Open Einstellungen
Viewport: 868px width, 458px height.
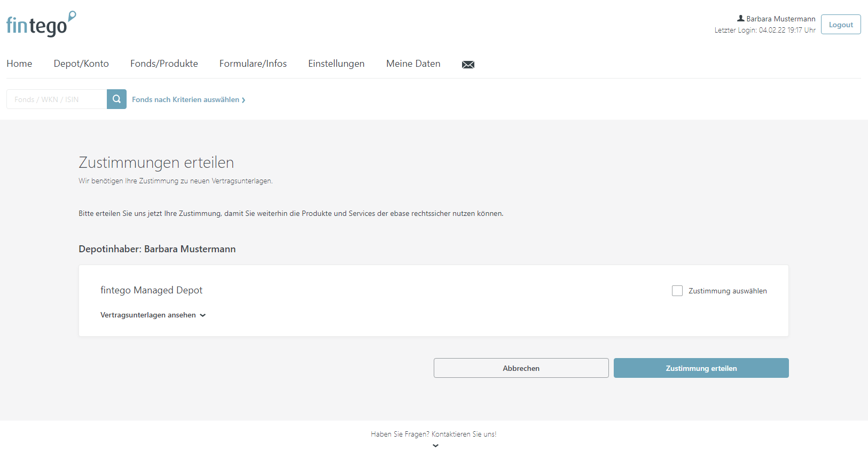coord(336,64)
